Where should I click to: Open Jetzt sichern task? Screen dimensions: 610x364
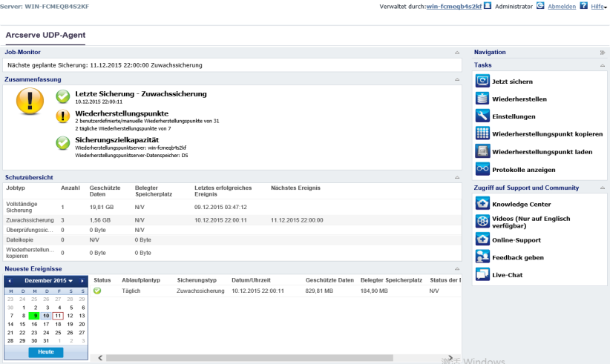pyautogui.click(x=512, y=82)
